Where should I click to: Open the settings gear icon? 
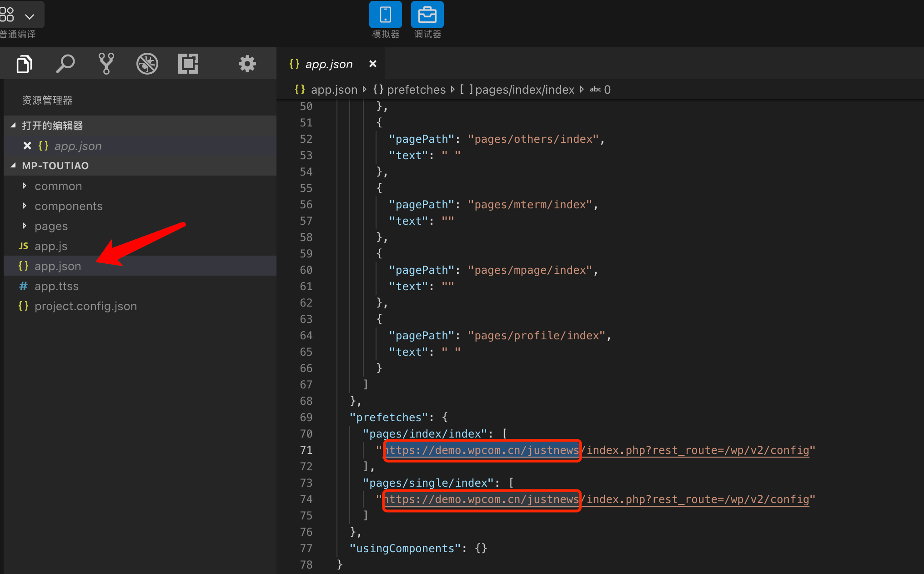pyautogui.click(x=247, y=64)
